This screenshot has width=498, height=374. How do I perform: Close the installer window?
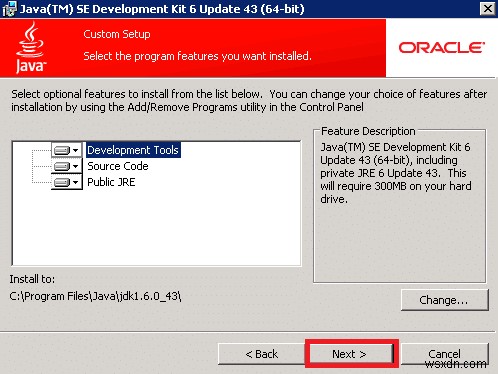coord(488,9)
